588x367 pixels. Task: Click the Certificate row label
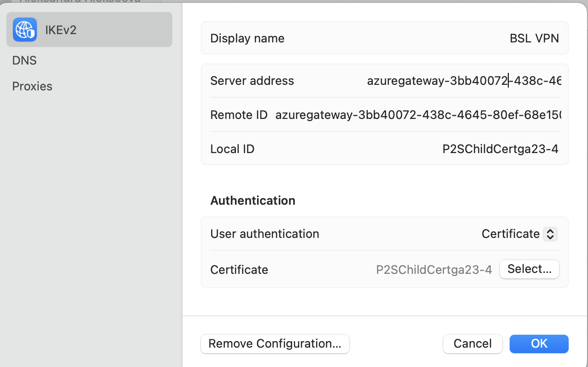239,269
